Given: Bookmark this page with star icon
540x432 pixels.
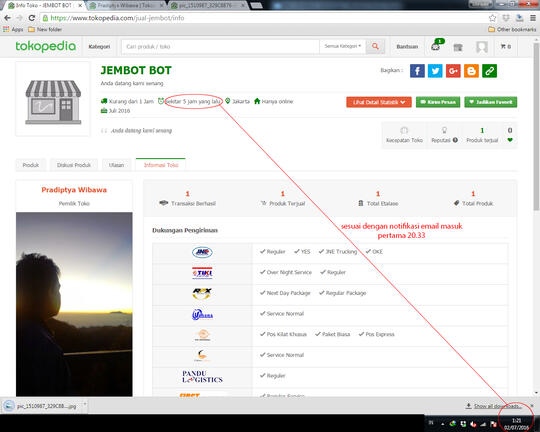Looking at the screenshot, I should pos(492,18).
